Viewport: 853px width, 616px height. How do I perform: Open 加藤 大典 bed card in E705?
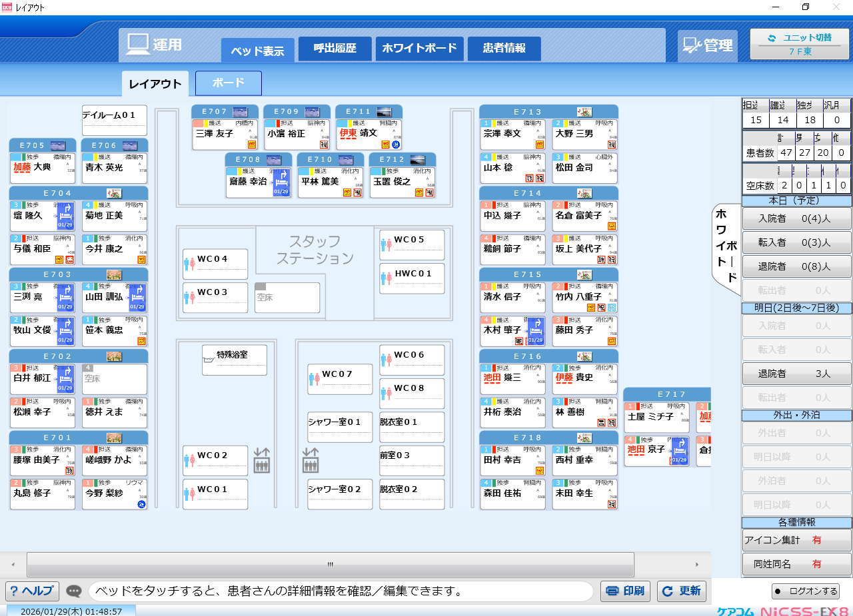(x=43, y=168)
